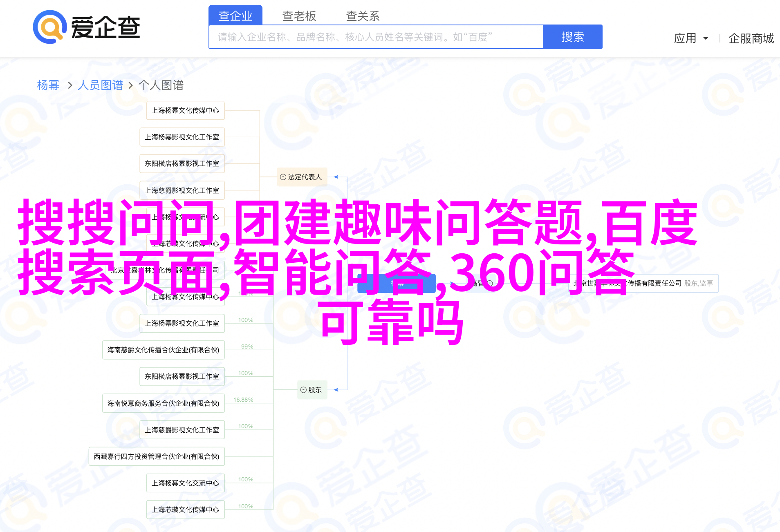This screenshot has height=532, width=780.
Task: Open 海南慈爵文化传播合伙企业(有限合伙) node
Action: (x=164, y=350)
